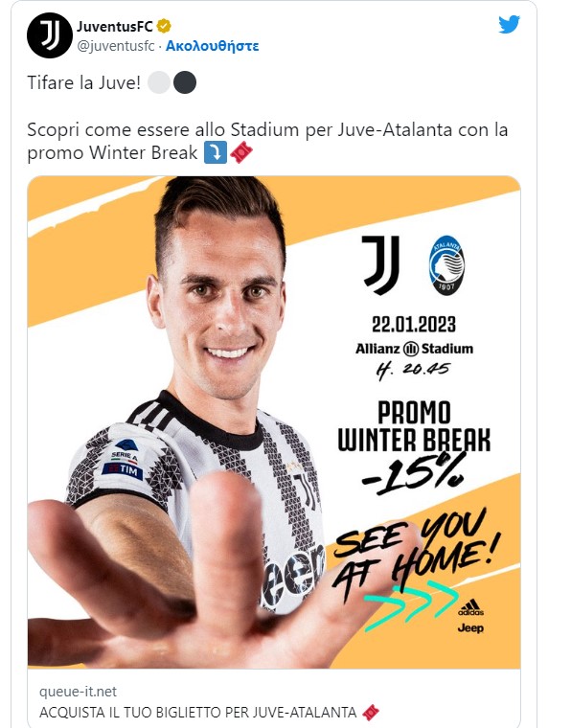Viewport: 571px width, 728px height.
Task: Follow the account via Ακολουθήστε link
Action: [212, 46]
